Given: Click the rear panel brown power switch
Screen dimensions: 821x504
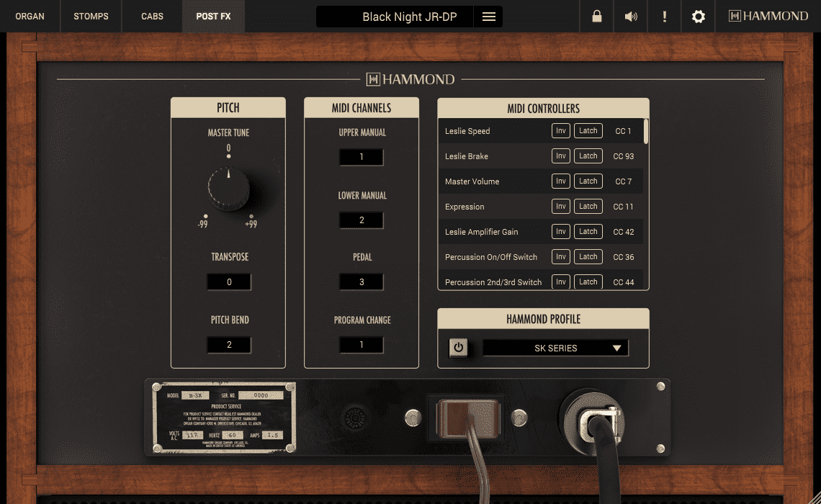Looking at the screenshot, I should 467,418.
